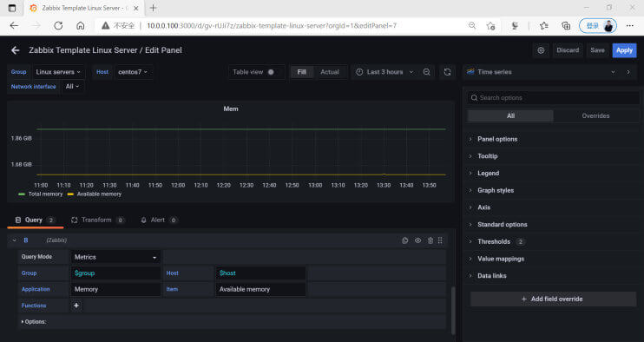Open the Last 3 hours time picker
The width and height of the screenshot is (644, 342).
pos(384,72)
